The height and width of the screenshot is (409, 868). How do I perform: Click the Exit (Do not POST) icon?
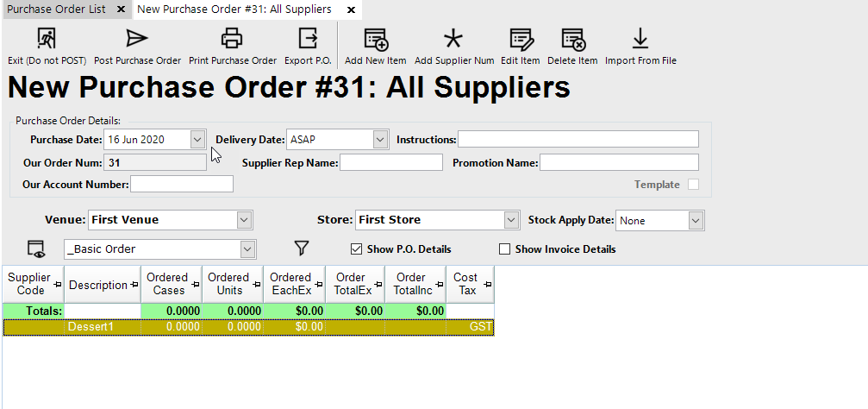[x=47, y=39]
